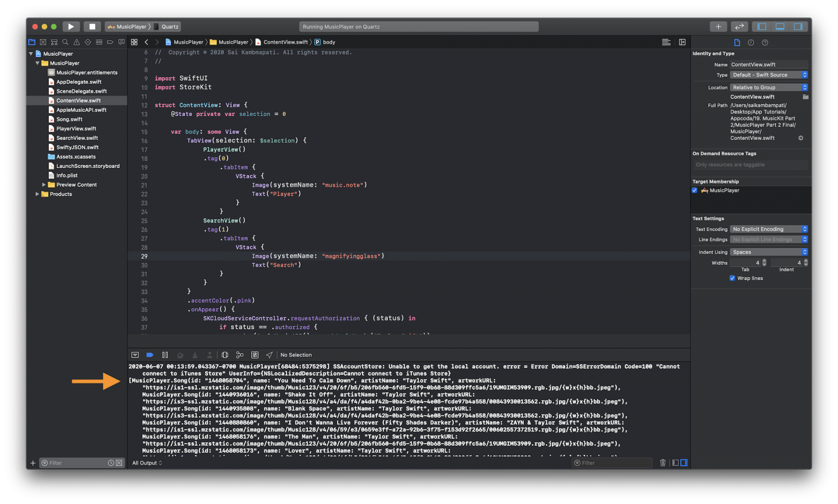Pause program execution in debug bar
Image resolution: width=838 pixels, height=504 pixels.
pyautogui.click(x=165, y=354)
